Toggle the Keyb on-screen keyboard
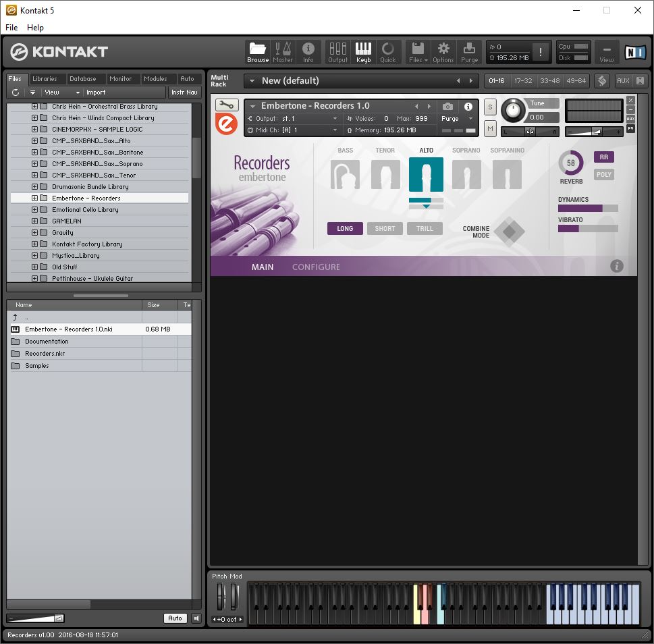This screenshot has width=654, height=644. pos(363,52)
